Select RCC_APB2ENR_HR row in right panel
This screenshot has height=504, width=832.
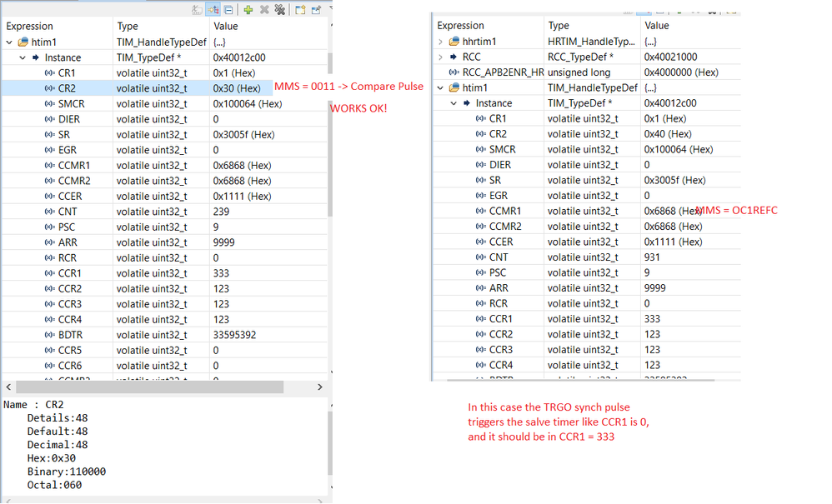(x=587, y=72)
